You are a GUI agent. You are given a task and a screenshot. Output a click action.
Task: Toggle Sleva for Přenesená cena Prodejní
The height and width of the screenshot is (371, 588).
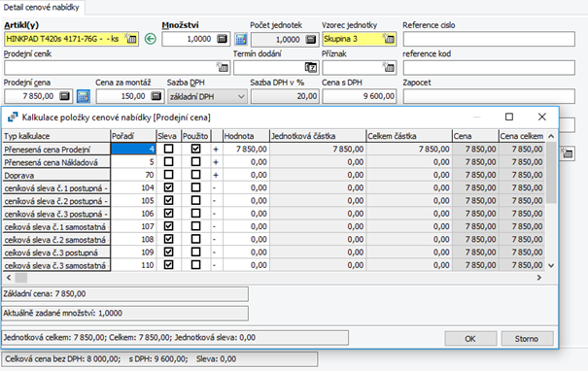[169, 149]
